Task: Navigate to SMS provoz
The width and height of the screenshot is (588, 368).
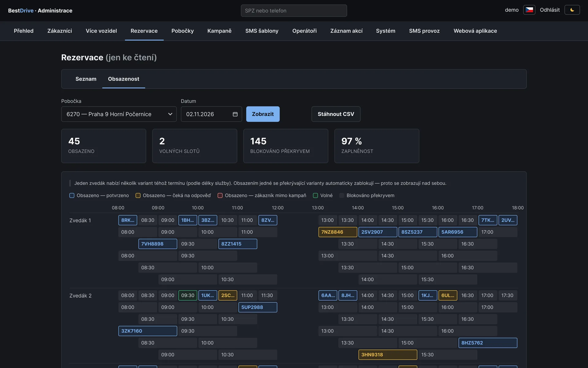Action: point(424,31)
